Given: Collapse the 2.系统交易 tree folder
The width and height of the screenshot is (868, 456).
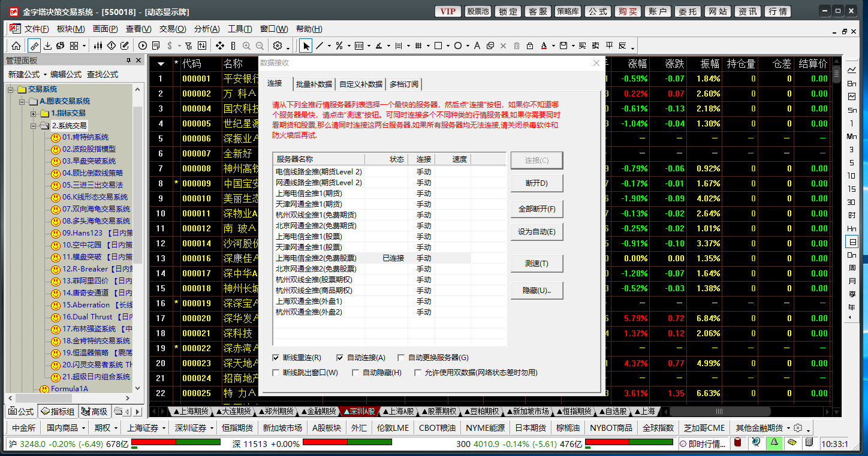Looking at the screenshot, I should (x=34, y=125).
